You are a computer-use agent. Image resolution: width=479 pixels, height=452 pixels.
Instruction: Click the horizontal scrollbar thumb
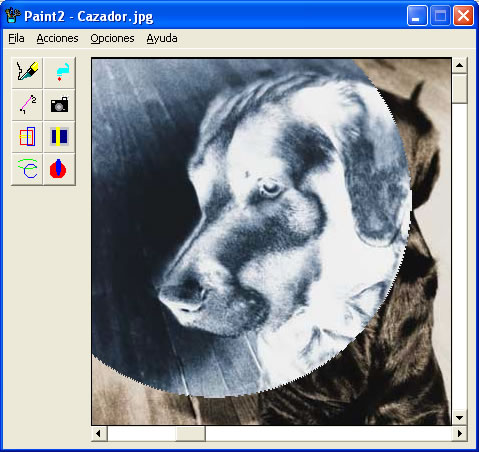click(x=190, y=433)
